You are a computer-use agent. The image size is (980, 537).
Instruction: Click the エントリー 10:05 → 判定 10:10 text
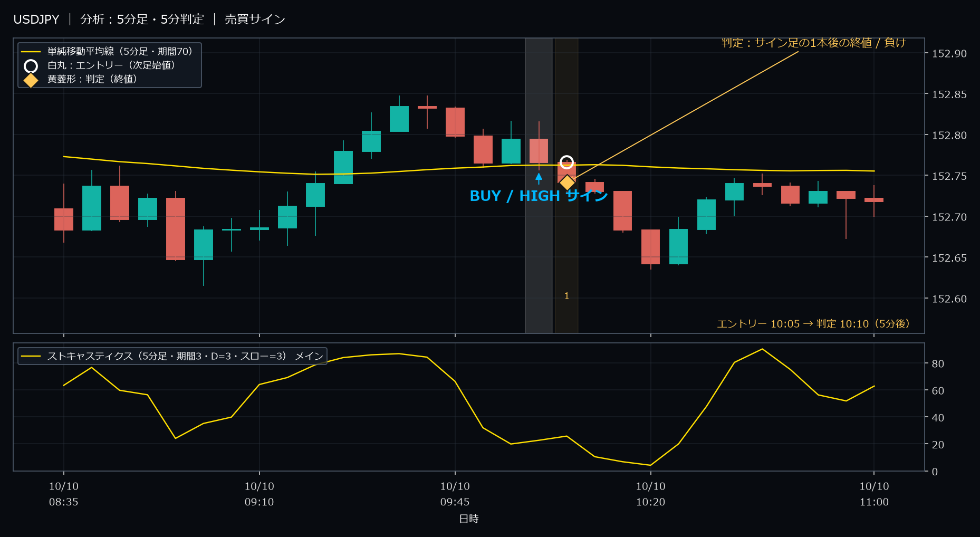coord(813,323)
